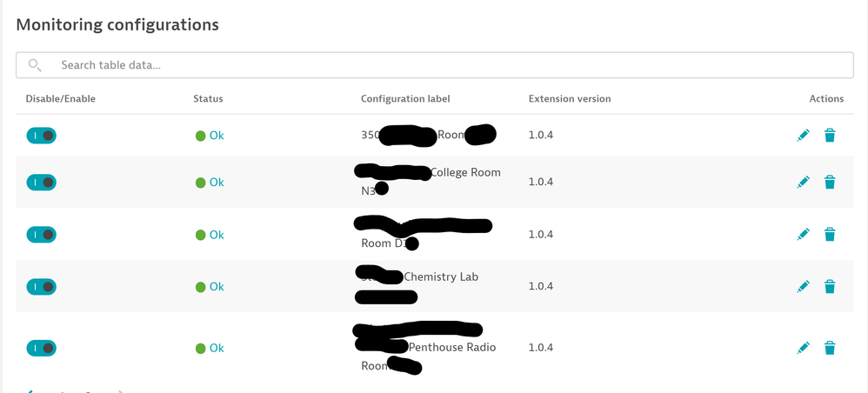Screen dimensions: 868x393
Task: Toggle off the College Room N3 configuration
Action: (41, 183)
